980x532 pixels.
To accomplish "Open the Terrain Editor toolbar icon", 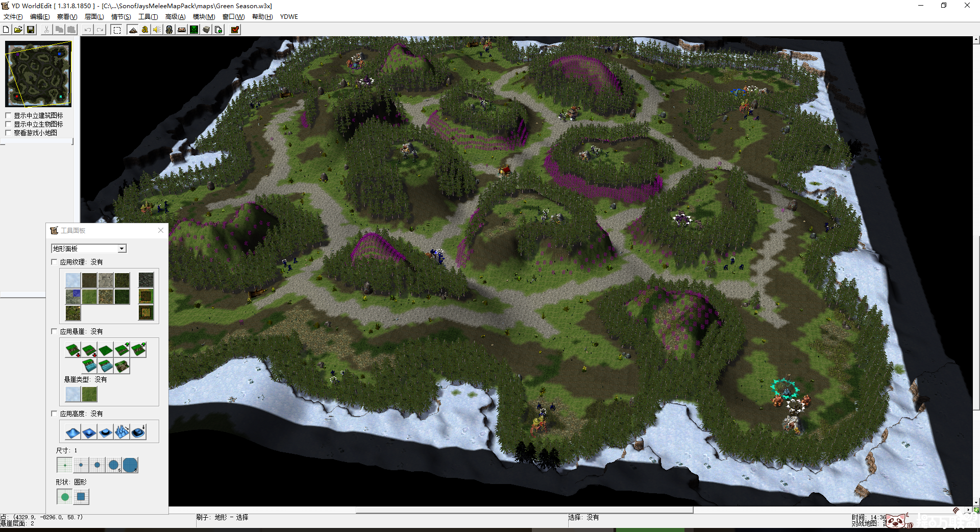I will pos(133,30).
